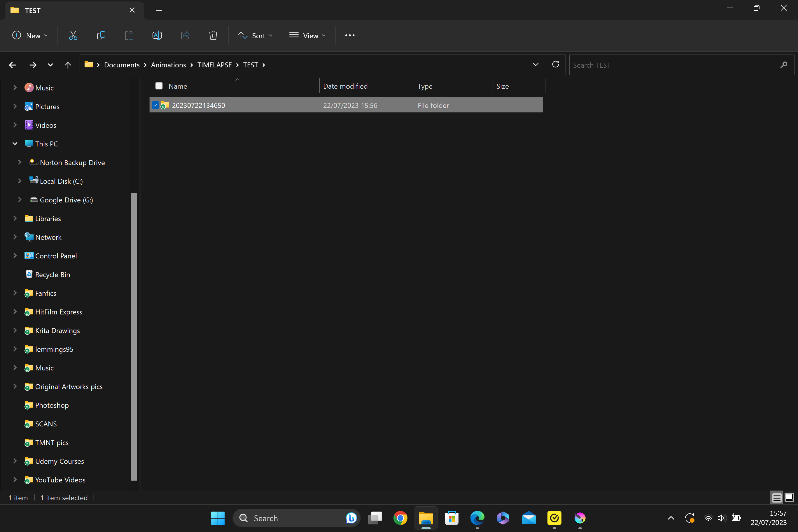Click the Delete trash icon
Screen dimensions: 798x532
pyautogui.click(x=213, y=35)
